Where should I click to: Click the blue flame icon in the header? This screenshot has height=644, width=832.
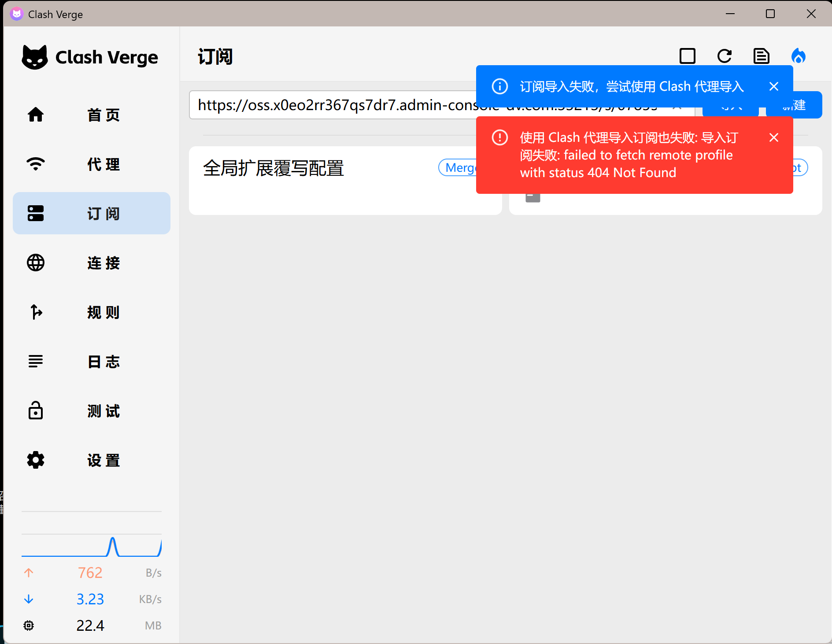coord(798,56)
